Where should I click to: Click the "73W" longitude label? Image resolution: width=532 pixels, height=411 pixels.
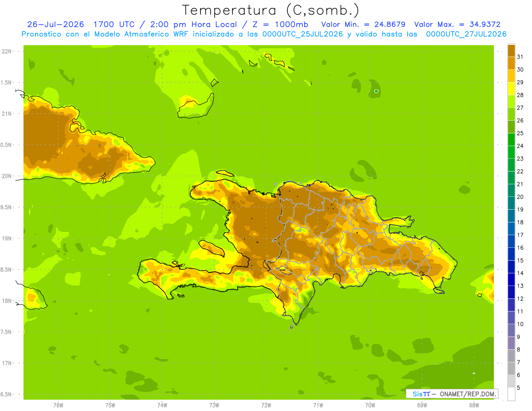[214, 405]
